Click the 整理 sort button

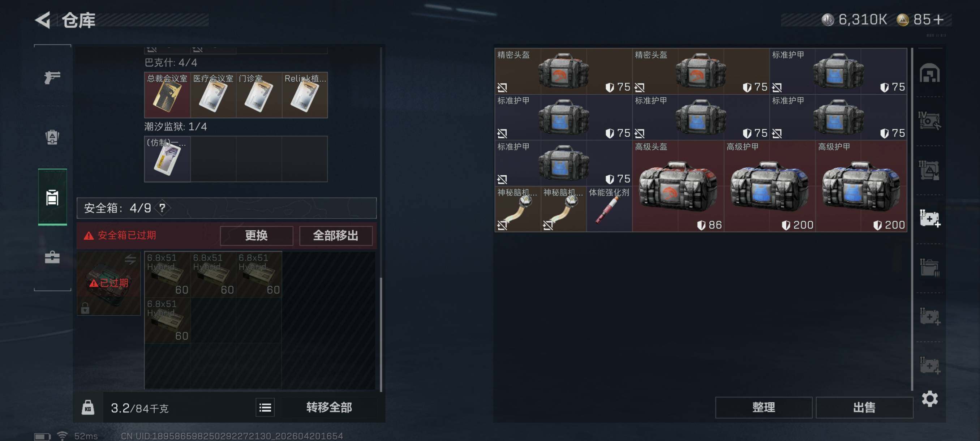pyautogui.click(x=763, y=407)
